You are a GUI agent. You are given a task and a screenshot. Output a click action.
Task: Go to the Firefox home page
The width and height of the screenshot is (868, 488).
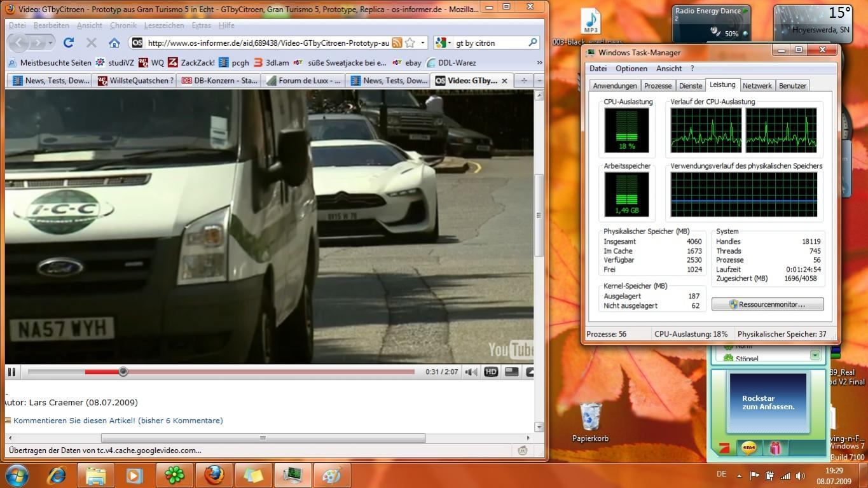(x=114, y=43)
